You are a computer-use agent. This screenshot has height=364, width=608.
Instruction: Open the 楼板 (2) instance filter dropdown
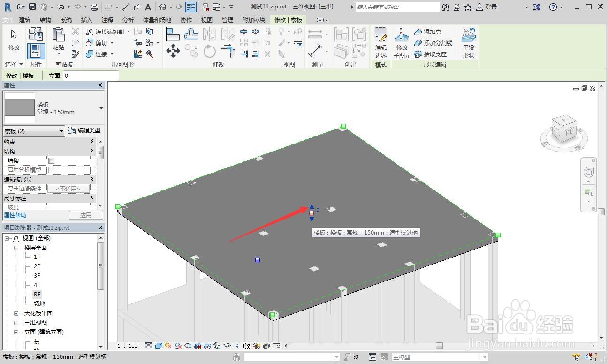pyautogui.click(x=34, y=131)
